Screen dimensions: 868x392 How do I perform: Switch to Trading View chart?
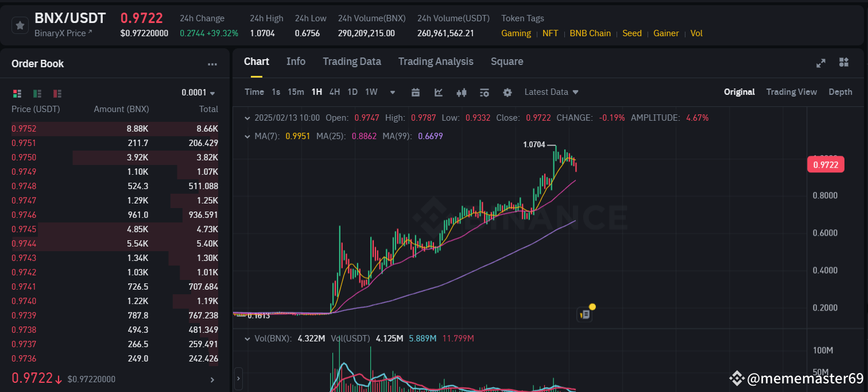[792, 92]
